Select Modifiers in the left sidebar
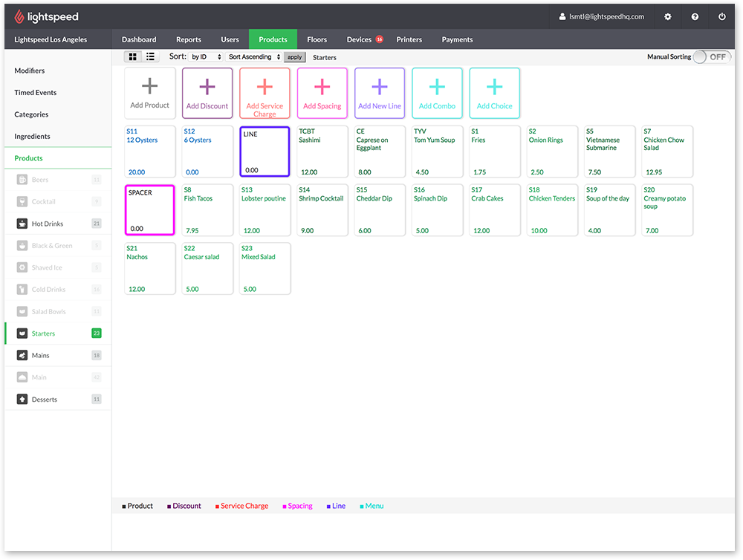Screen dimensions: 743x560 click(x=30, y=71)
